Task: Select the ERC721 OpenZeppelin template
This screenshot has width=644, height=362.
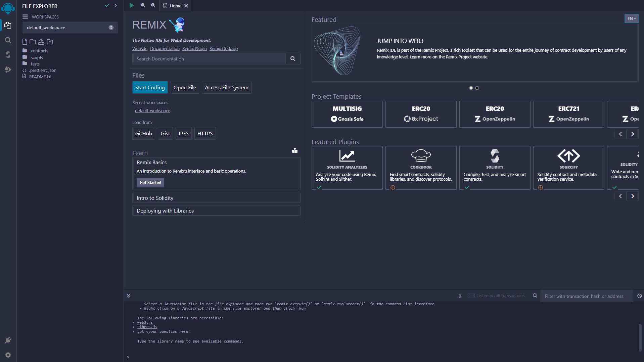Action: coord(569,114)
